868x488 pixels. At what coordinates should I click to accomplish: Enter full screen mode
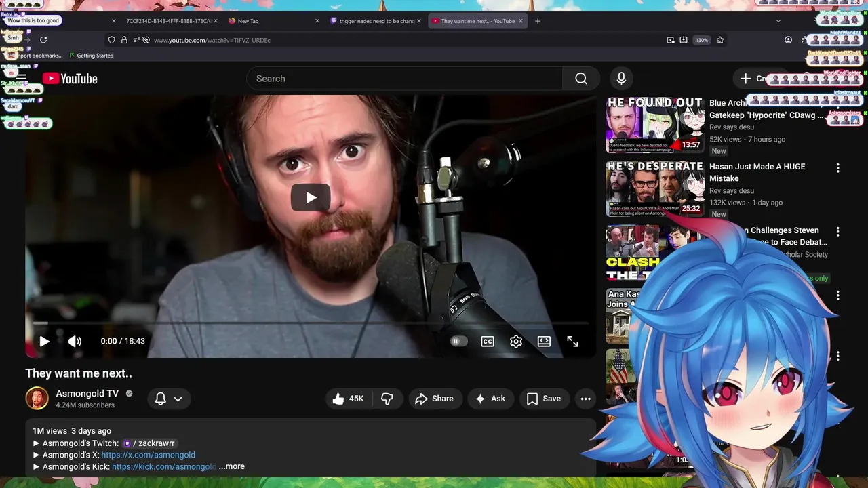click(x=572, y=341)
